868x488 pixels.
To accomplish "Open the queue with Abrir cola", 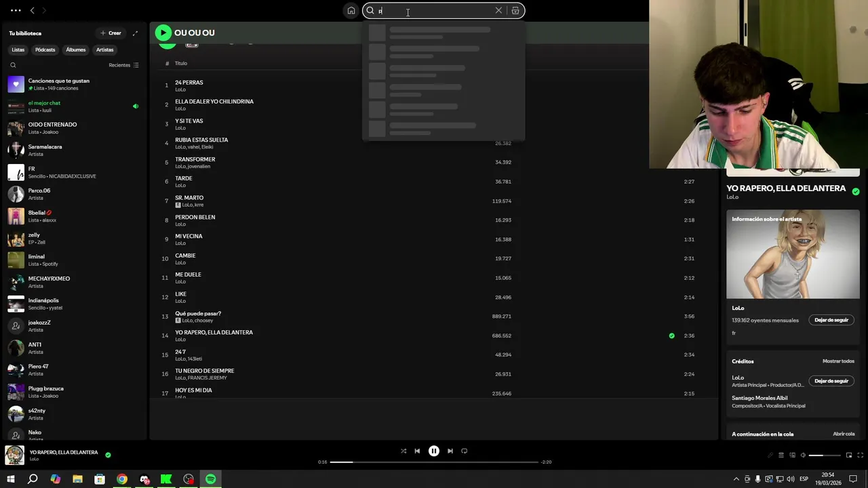I will 844,434.
